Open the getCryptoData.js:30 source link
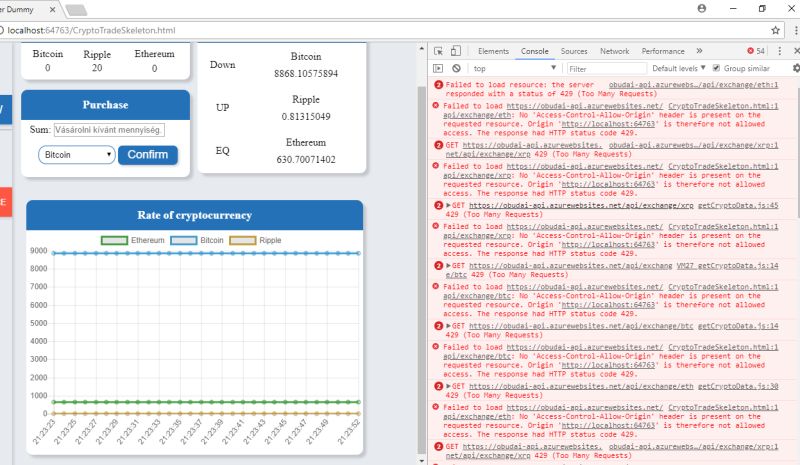Viewport: 800px width, 465px height. tap(738, 386)
